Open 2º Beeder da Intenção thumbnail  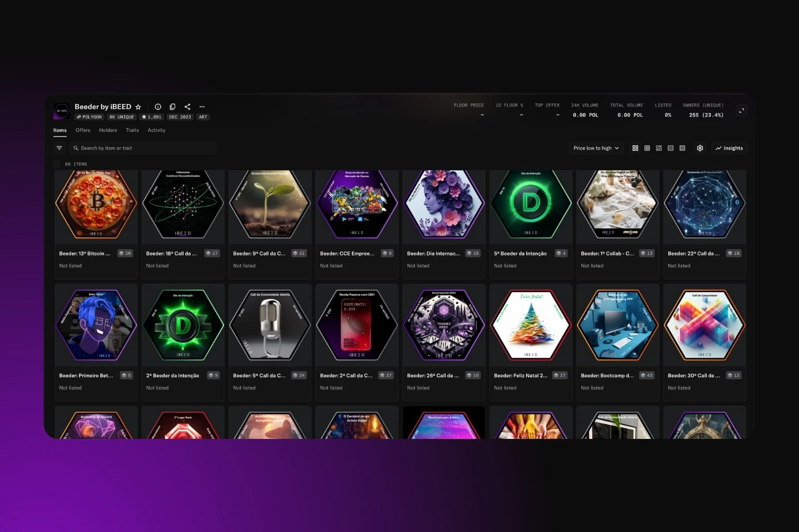pos(183,325)
